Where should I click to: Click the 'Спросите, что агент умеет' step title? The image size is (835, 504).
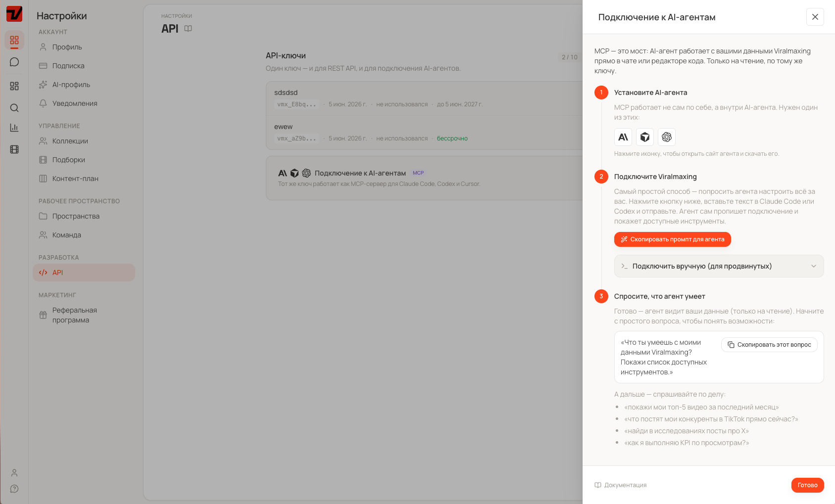659,296
